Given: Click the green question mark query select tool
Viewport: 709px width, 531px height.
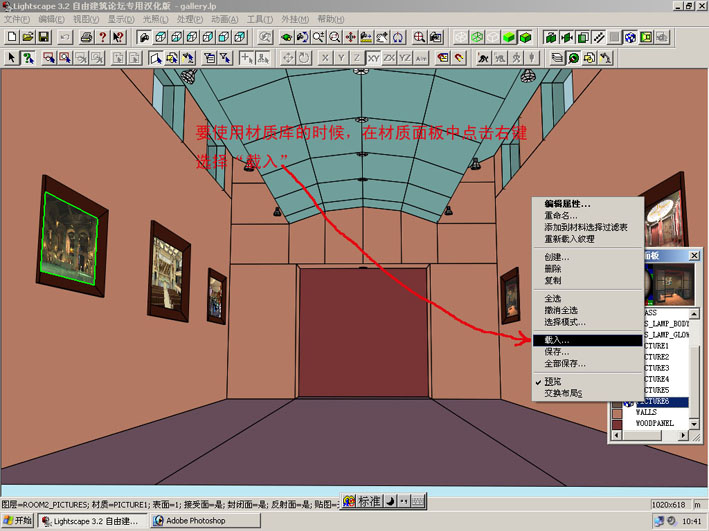Looking at the screenshot, I should click(x=28, y=58).
